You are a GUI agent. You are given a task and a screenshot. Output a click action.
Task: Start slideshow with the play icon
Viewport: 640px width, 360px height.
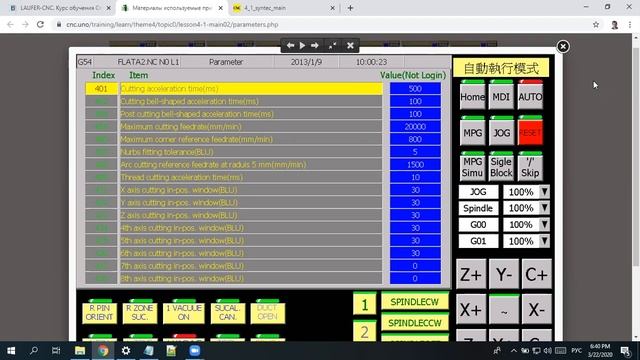coord(302,45)
